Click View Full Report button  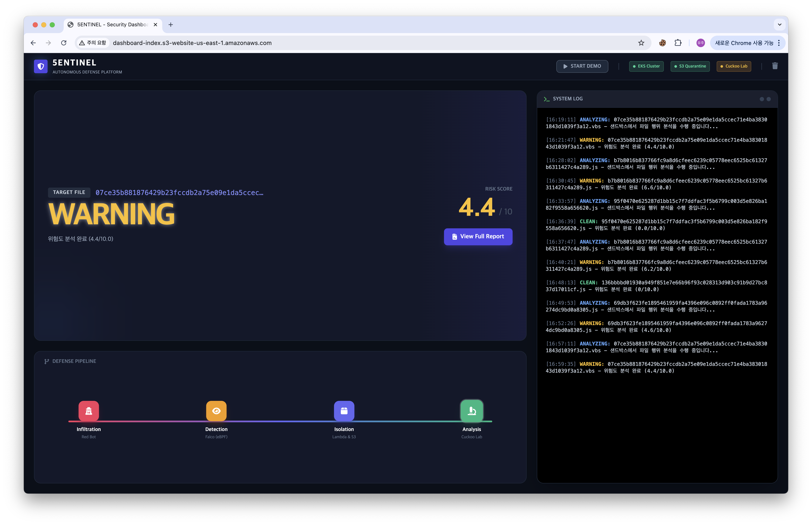(478, 237)
